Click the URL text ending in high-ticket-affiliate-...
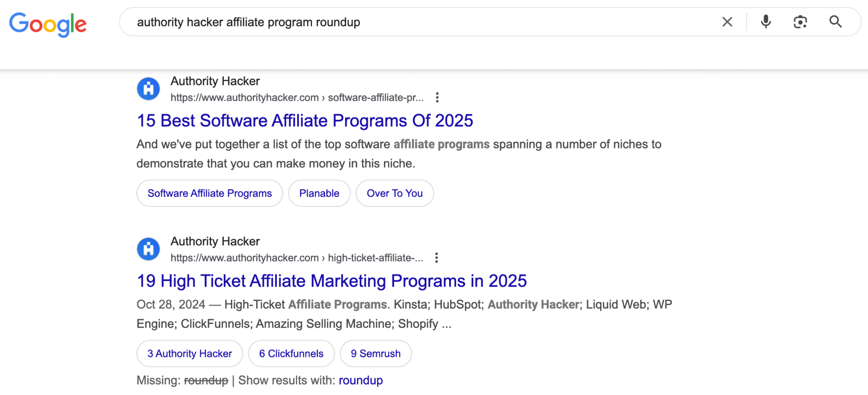This screenshot has height=395, width=868. pos(296,258)
